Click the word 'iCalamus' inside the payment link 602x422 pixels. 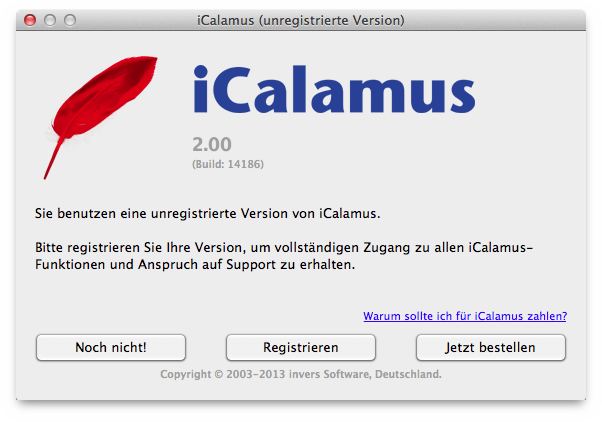[x=499, y=316]
